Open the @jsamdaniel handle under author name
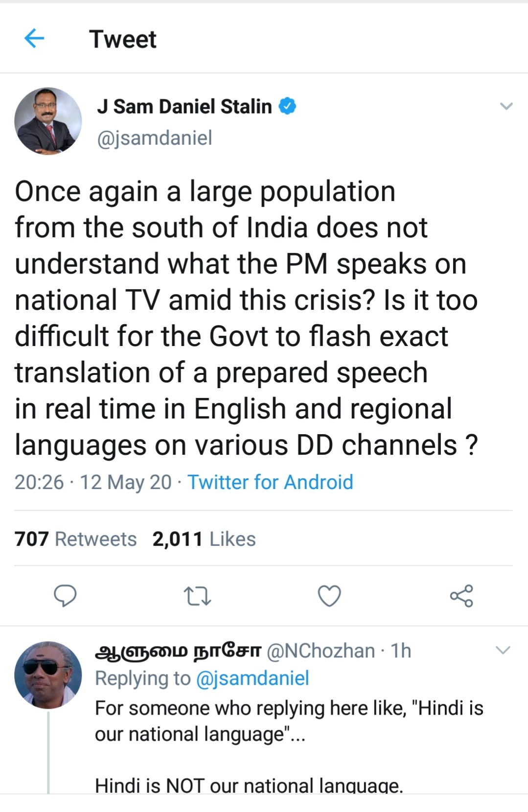This screenshot has width=528, height=812. coord(155,138)
